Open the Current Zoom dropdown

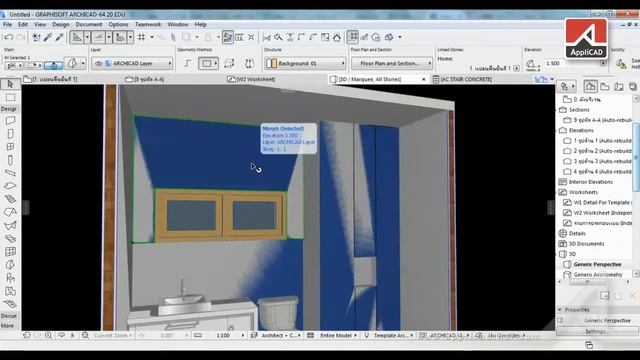(113, 336)
